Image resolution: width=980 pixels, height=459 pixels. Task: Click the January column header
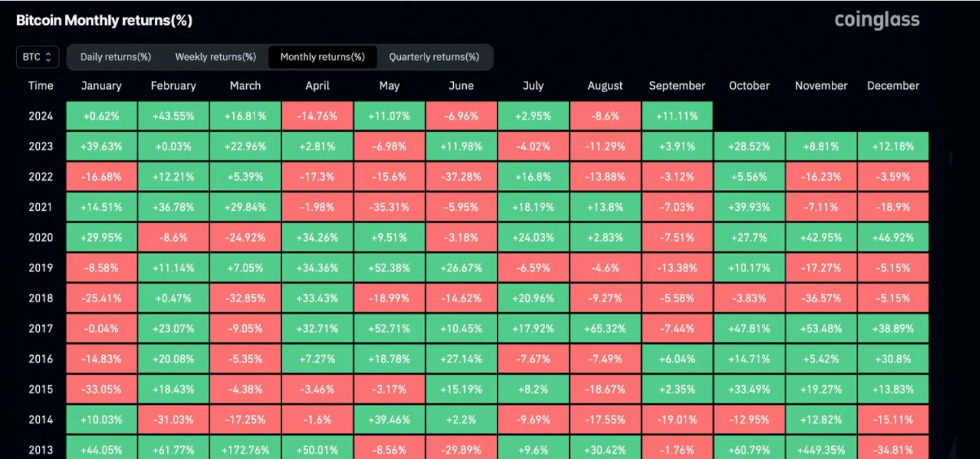101,86
